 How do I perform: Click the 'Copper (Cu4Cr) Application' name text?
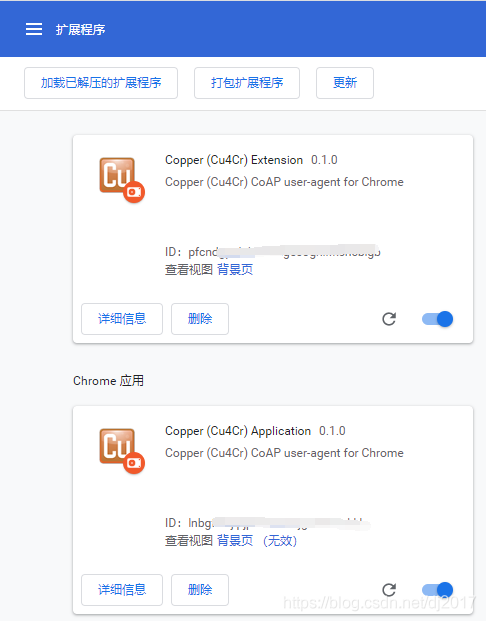[238, 431]
